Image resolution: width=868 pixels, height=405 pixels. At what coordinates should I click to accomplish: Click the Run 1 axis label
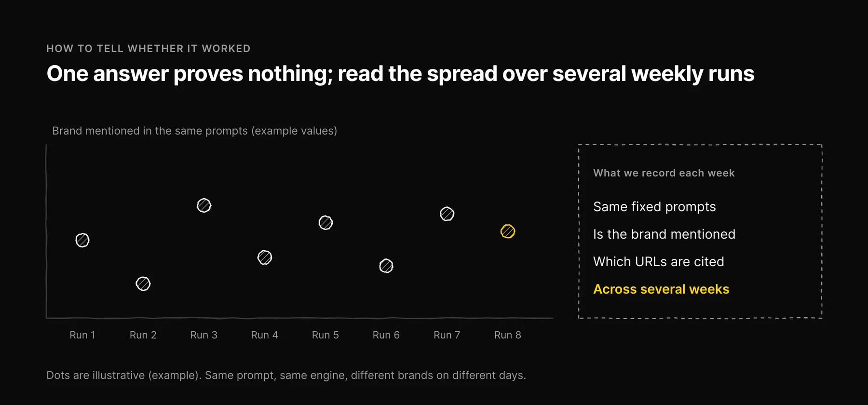(x=82, y=335)
